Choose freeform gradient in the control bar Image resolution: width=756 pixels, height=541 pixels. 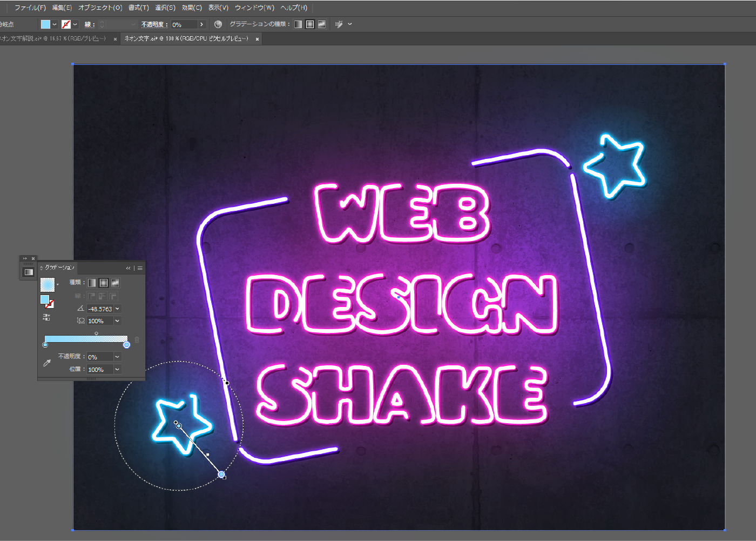point(322,24)
